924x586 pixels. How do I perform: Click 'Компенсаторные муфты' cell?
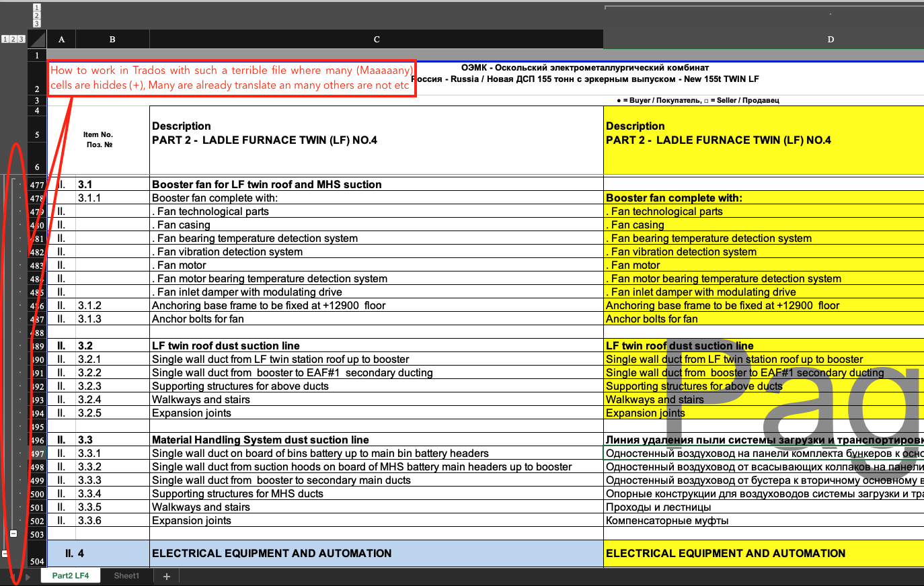point(764,520)
